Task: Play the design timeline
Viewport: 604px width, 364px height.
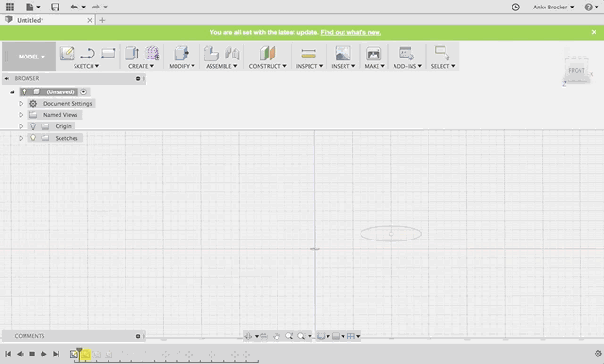Action: (44, 354)
